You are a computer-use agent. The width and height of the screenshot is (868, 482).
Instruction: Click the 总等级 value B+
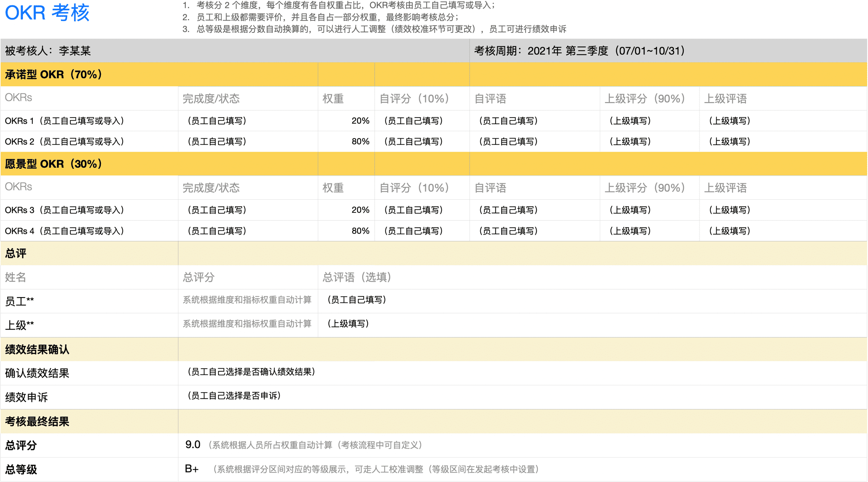192,469
